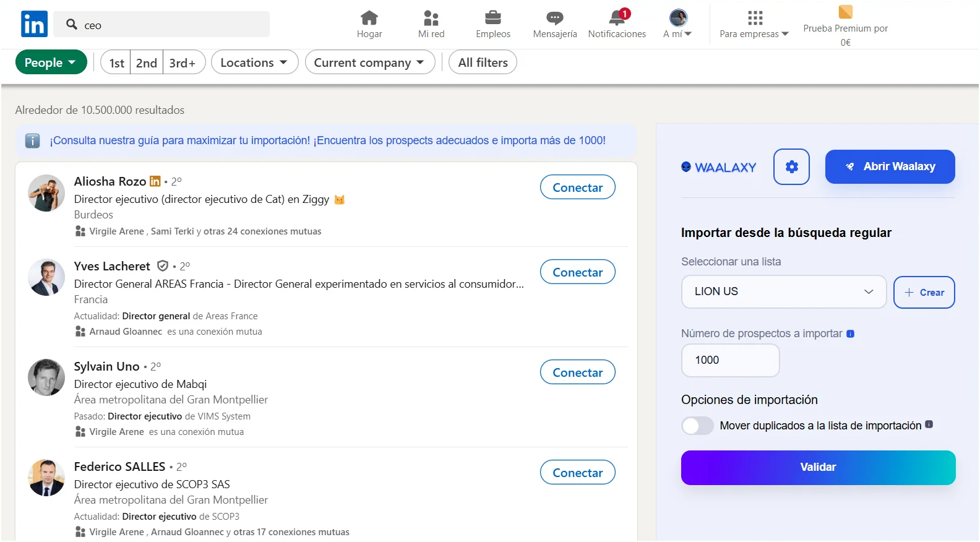This screenshot has height=542, width=980.
Task: Open All filters panel
Action: tap(483, 62)
